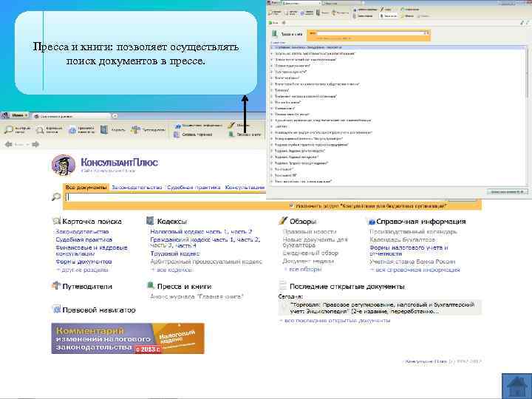
Task: Open the Формы документов link
Action: pos(83,262)
